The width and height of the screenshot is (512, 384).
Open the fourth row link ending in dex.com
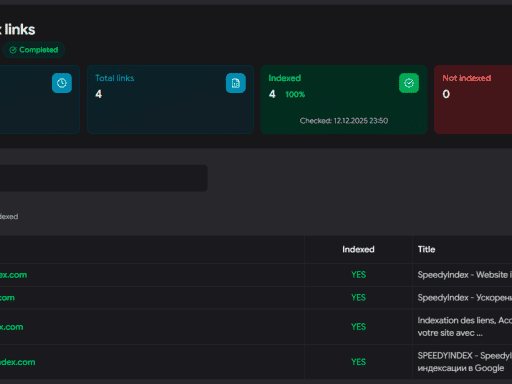pyautogui.click(x=17, y=362)
